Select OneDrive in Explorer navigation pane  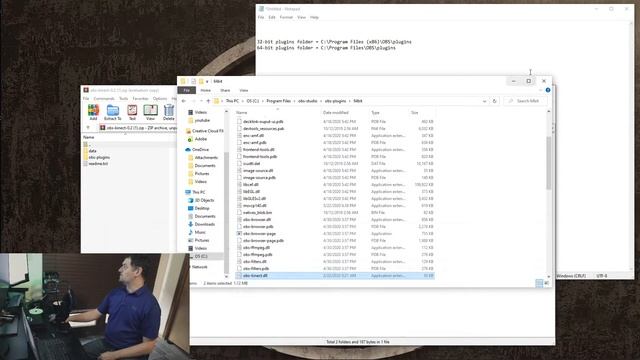(x=197, y=150)
